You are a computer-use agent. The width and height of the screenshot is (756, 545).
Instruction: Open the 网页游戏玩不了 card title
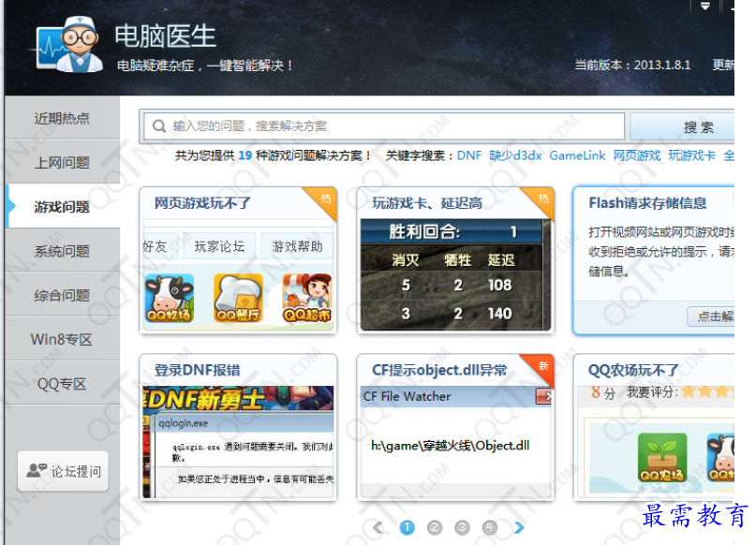(x=202, y=203)
